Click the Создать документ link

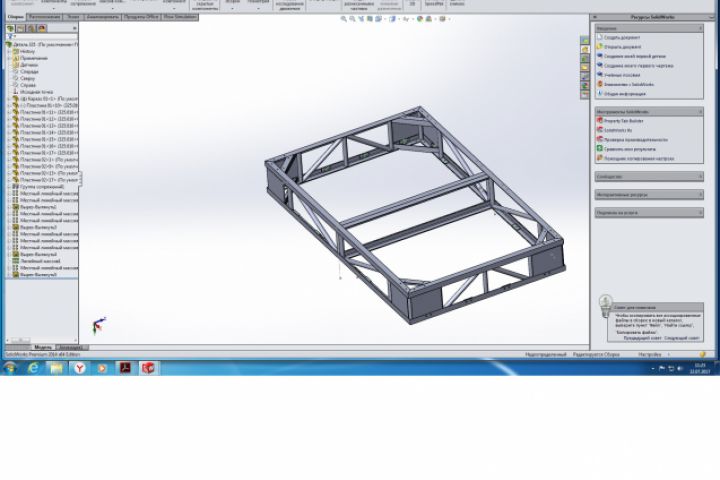622,38
